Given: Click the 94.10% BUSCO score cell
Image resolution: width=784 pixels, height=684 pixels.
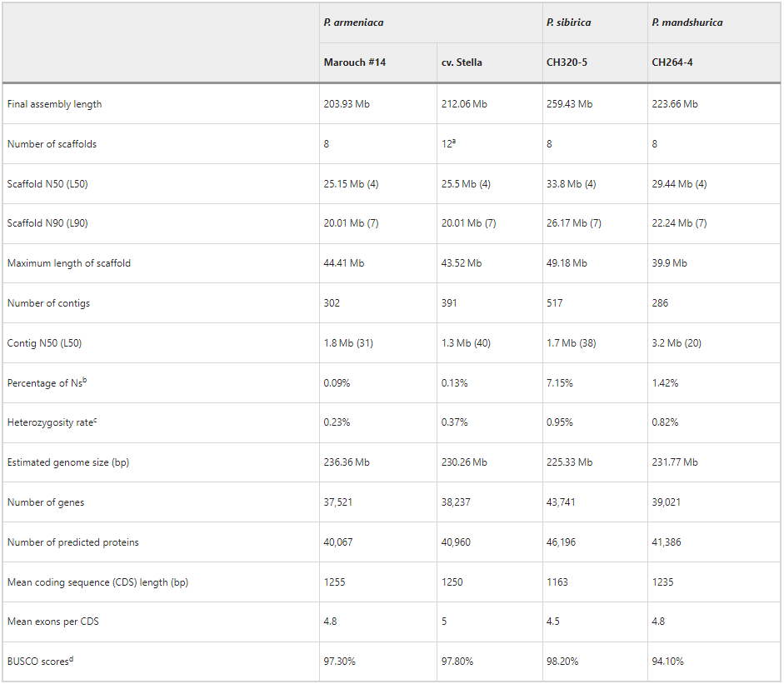Looking at the screenshot, I should click(x=668, y=662).
